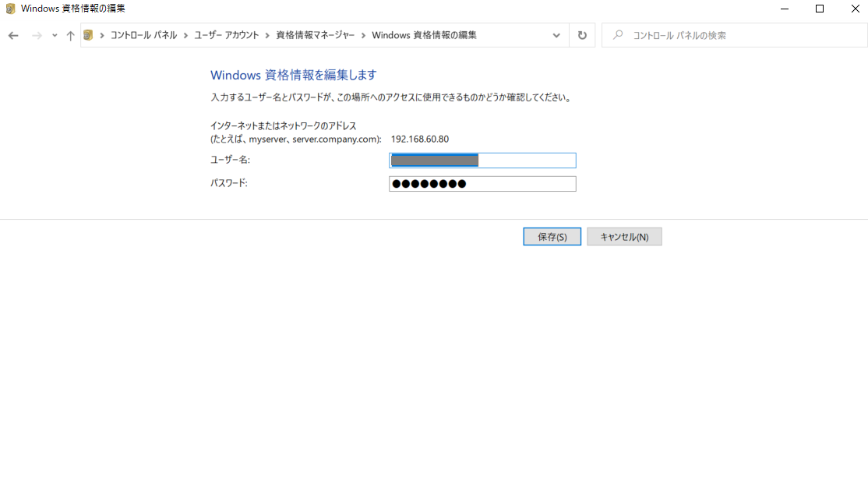Cancel editing with キャンセル(N) button
The width and height of the screenshot is (868, 487).
(624, 237)
